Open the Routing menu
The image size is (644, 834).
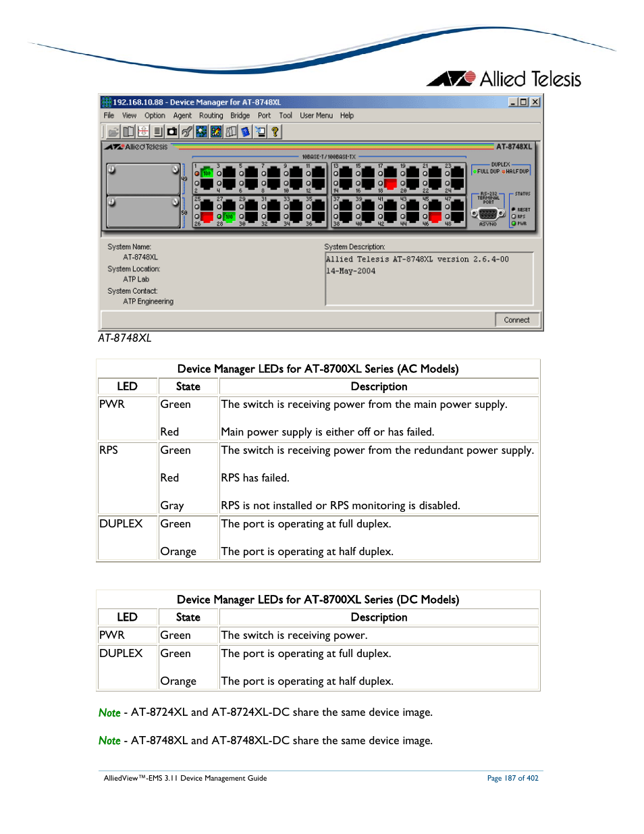[211, 115]
